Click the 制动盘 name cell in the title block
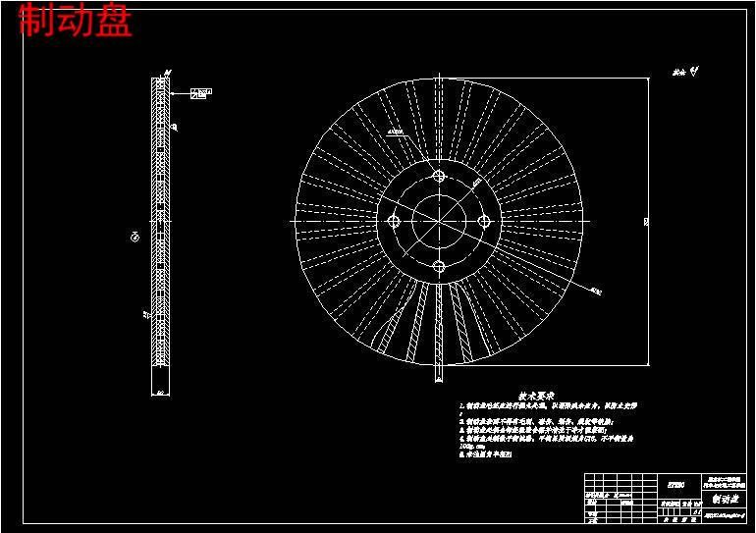756x533 pixels. pos(726,499)
